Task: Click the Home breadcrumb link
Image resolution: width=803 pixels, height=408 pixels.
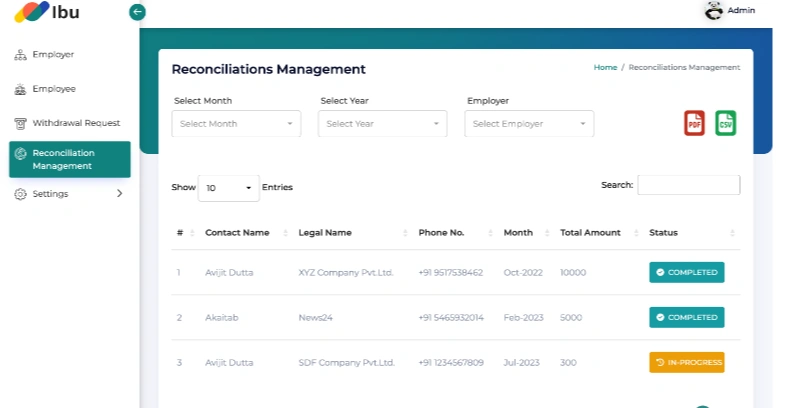Action: click(x=605, y=68)
